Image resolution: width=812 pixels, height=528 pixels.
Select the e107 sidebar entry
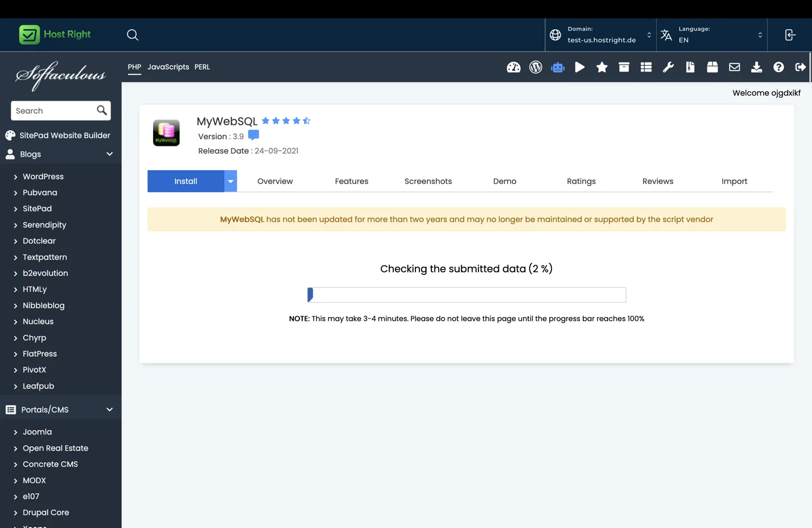click(x=31, y=497)
